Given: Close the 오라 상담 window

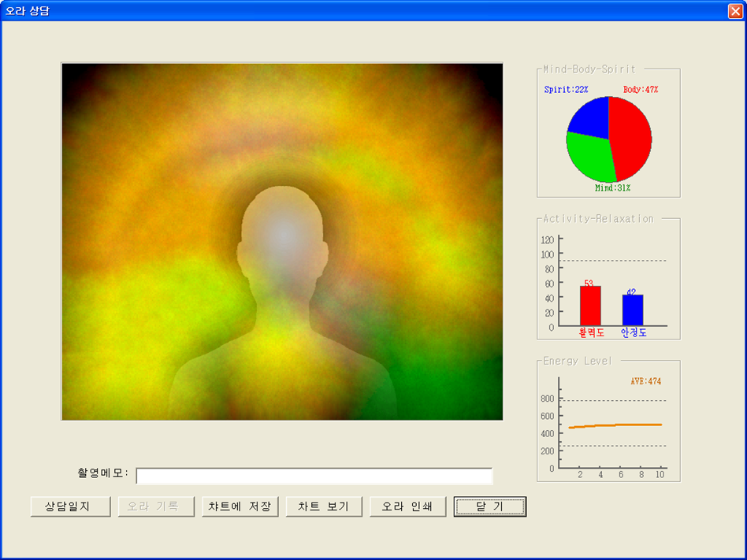Looking at the screenshot, I should [734, 11].
